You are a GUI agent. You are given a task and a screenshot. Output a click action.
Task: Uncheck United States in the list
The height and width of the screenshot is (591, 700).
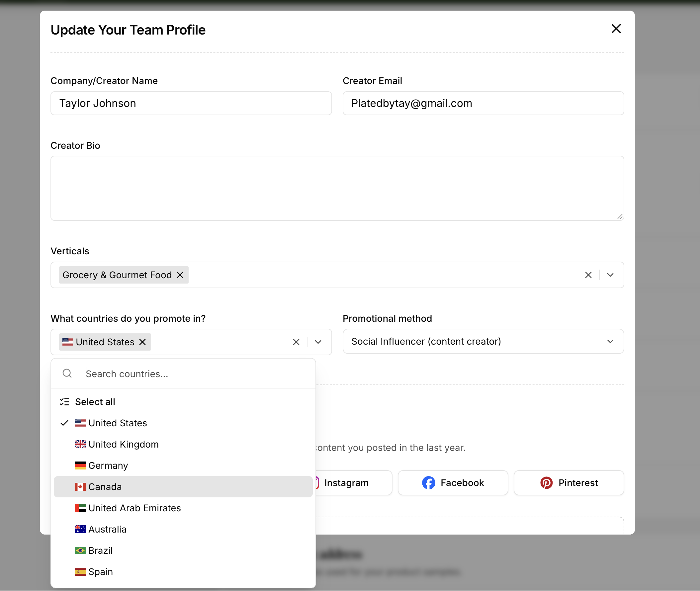(x=183, y=423)
